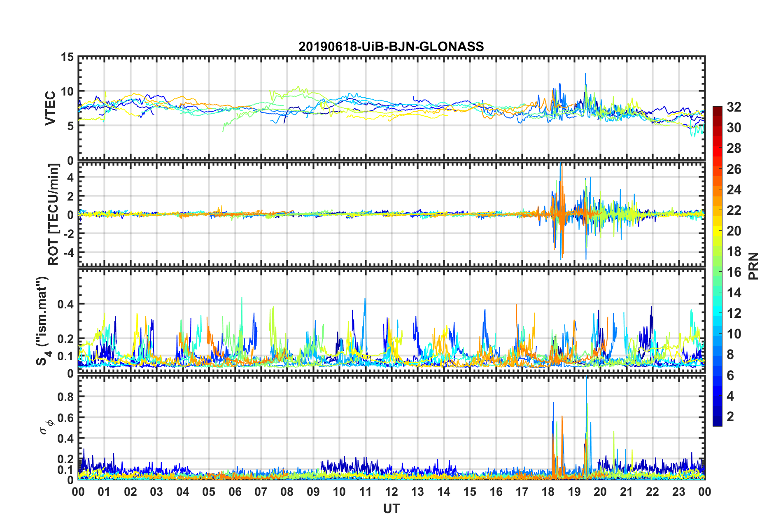Click the colorbar tick label 10

click(734, 334)
